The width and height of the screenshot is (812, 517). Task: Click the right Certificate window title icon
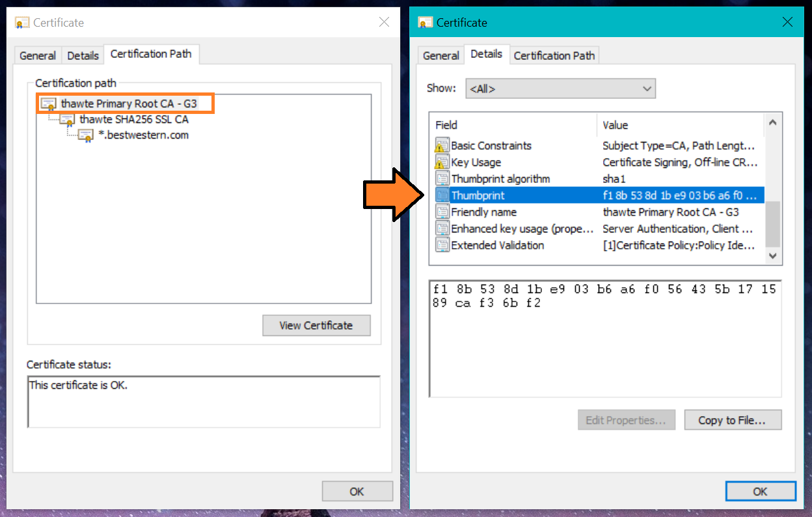pos(426,23)
